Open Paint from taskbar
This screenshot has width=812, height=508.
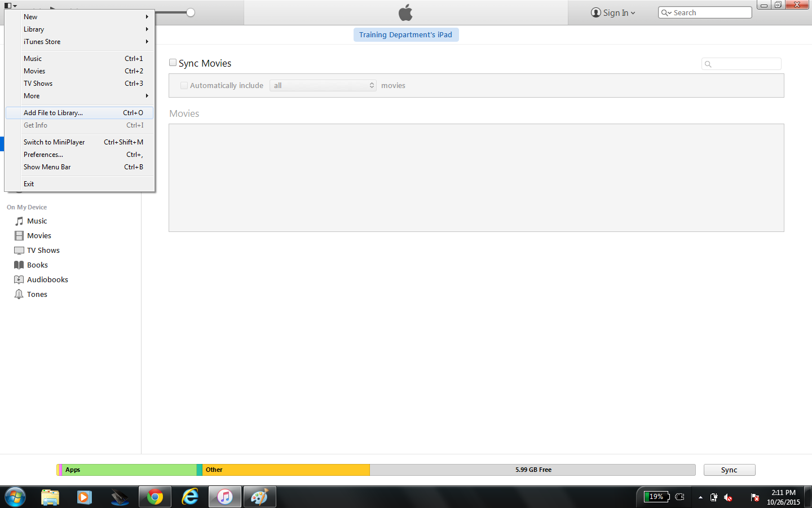click(259, 497)
